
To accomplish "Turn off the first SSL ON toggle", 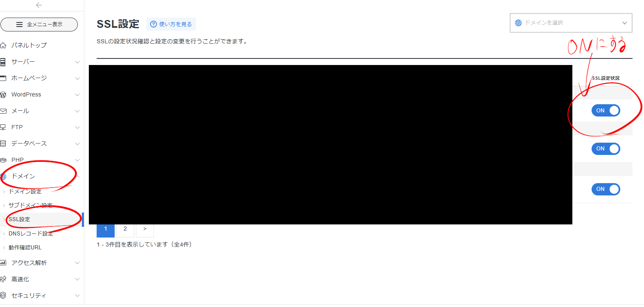I will (606, 110).
